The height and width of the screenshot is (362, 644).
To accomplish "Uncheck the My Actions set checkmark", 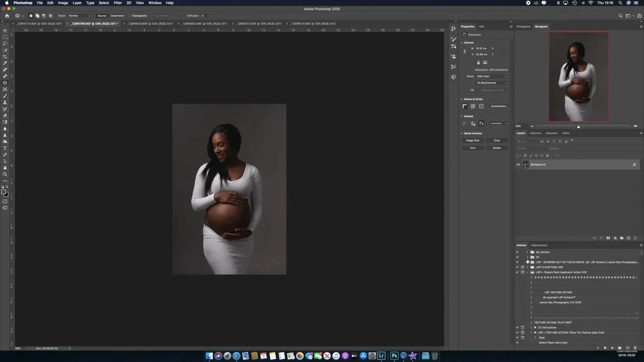I will click(517, 252).
